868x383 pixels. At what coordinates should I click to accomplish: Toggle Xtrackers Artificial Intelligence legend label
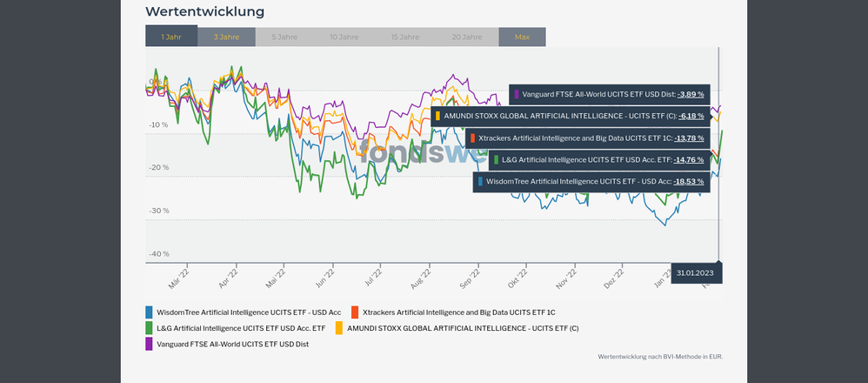coord(458,312)
